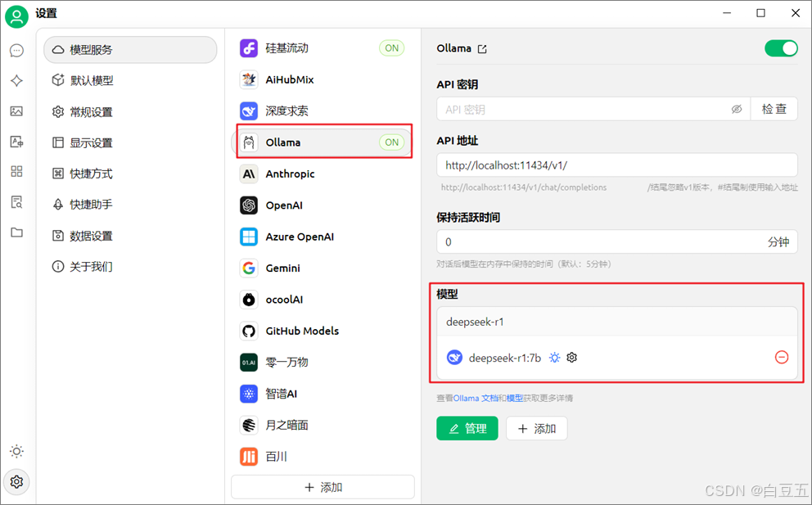812x505 pixels.
Task: Remove the deepseek-r1:7b model
Action: tap(782, 357)
